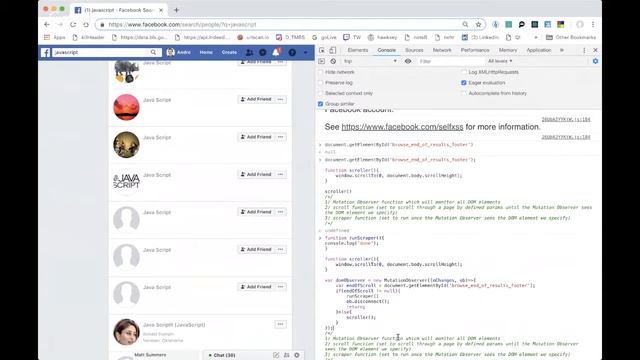Bookmark this page with the star icon

(x=478, y=24)
